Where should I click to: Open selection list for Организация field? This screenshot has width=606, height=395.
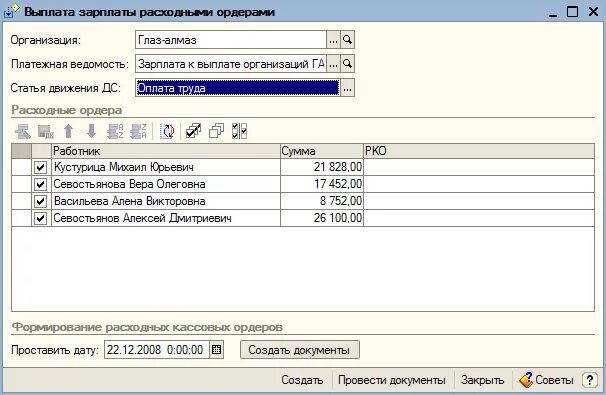tap(334, 40)
